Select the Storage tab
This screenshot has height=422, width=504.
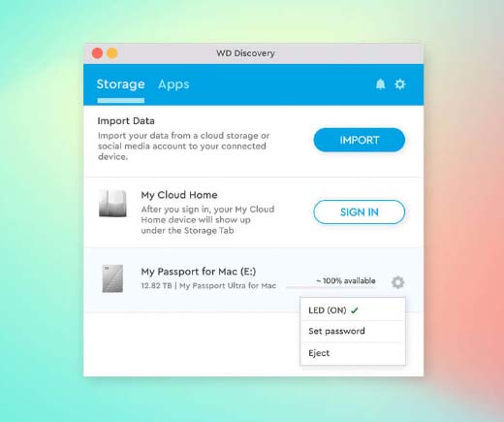click(x=120, y=84)
